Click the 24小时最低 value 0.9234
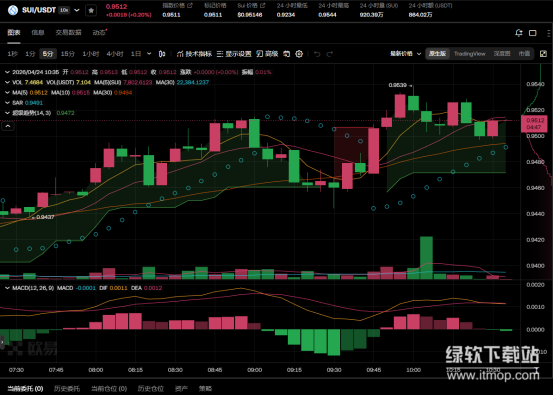The height and width of the screenshot is (395, 554). pyautogui.click(x=286, y=15)
